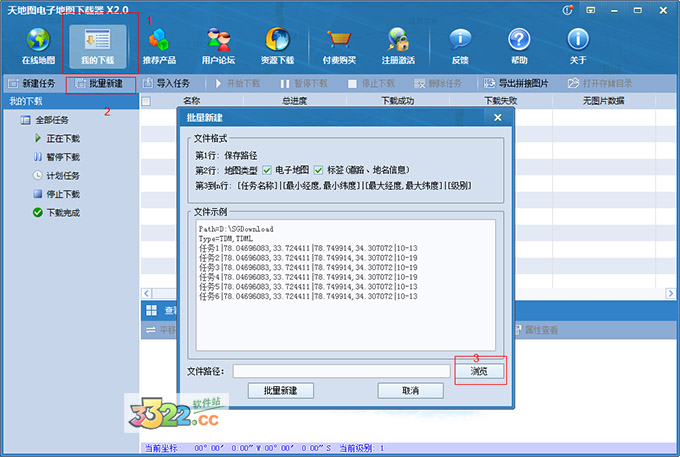Screen dimensions: 680x457
Task: Click the 属性查看 property view button
Action: point(536,330)
